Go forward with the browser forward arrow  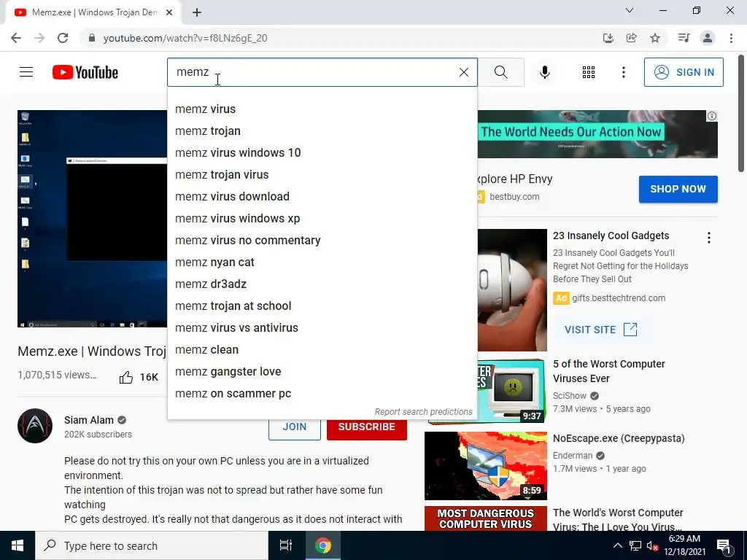(39, 38)
